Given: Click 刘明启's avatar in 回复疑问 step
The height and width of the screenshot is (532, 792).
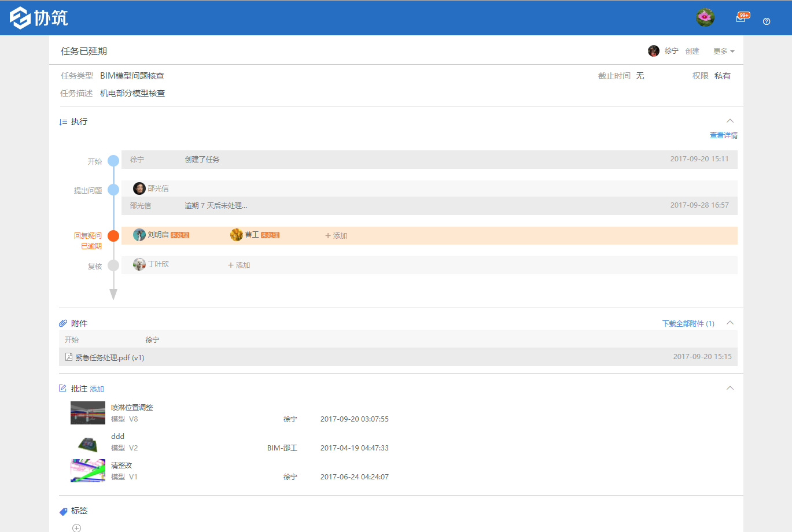Looking at the screenshot, I should tap(139, 235).
